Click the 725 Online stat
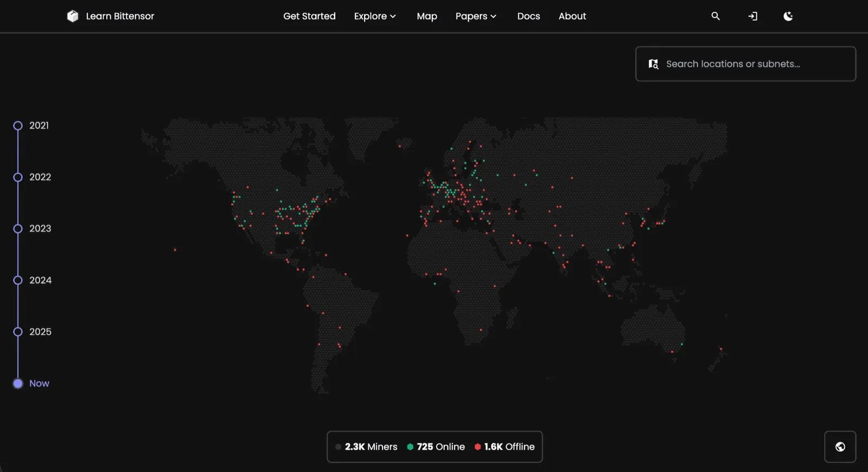 [x=436, y=447]
